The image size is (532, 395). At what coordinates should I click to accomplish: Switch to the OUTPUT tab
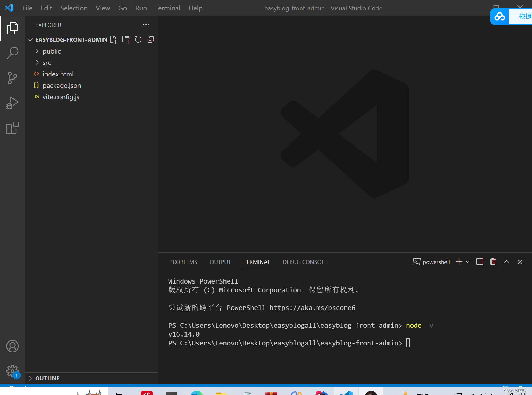point(220,262)
